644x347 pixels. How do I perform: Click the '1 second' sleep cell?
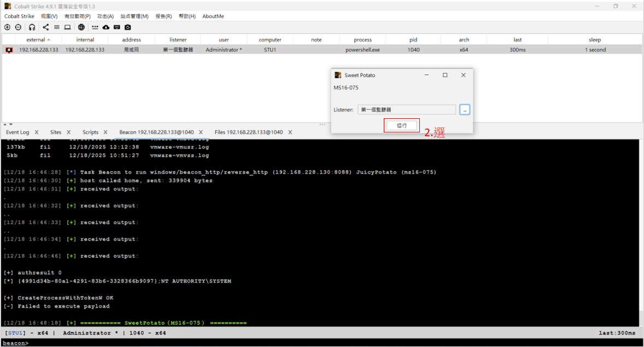[595, 50]
